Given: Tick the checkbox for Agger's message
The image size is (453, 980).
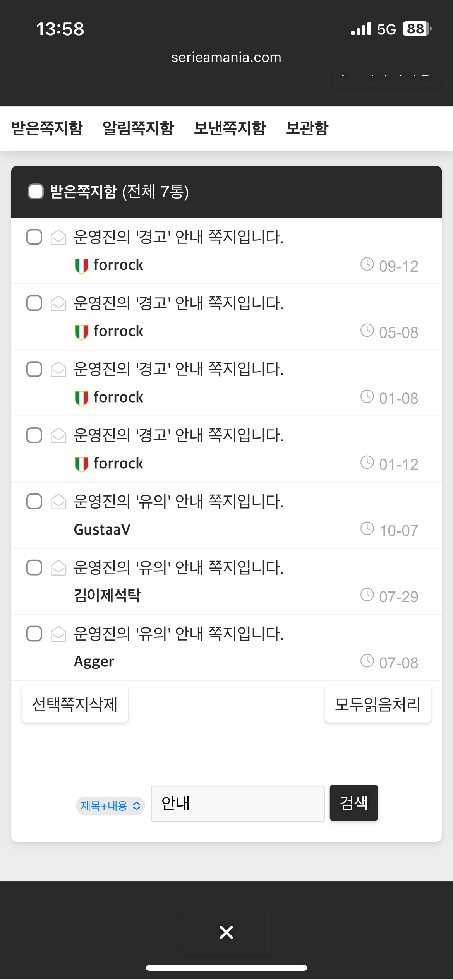Looking at the screenshot, I should click(34, 634).
